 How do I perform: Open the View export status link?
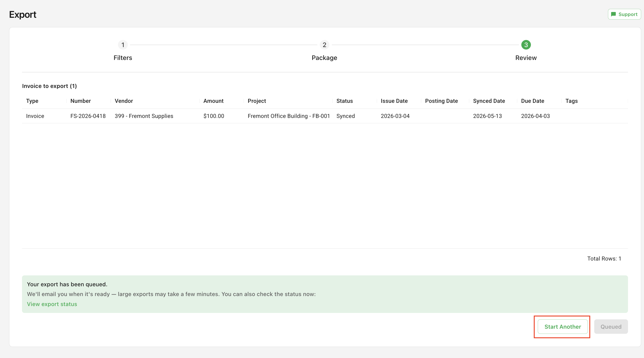pos(52,304)
